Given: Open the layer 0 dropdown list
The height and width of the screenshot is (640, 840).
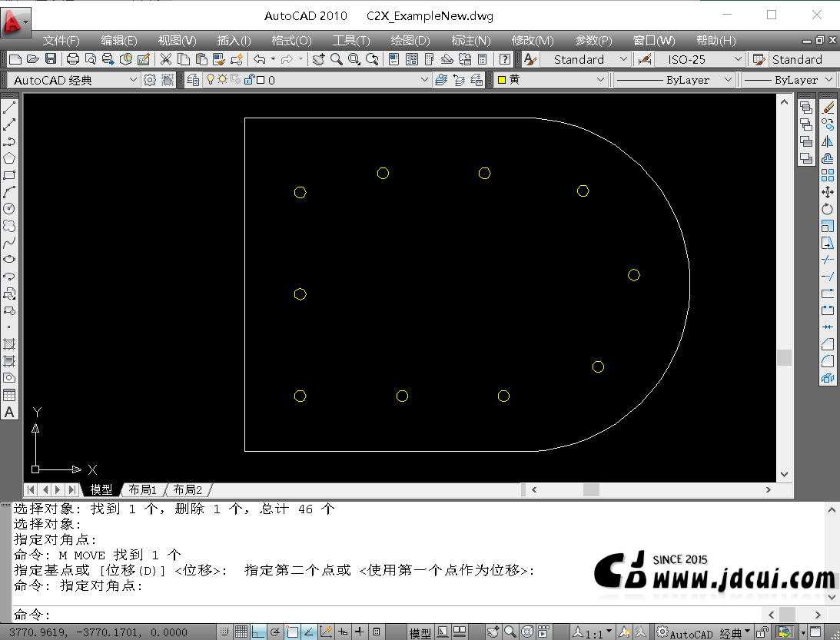Looking at the screenshot, I should pyautogui.click(x=424, y=80).
